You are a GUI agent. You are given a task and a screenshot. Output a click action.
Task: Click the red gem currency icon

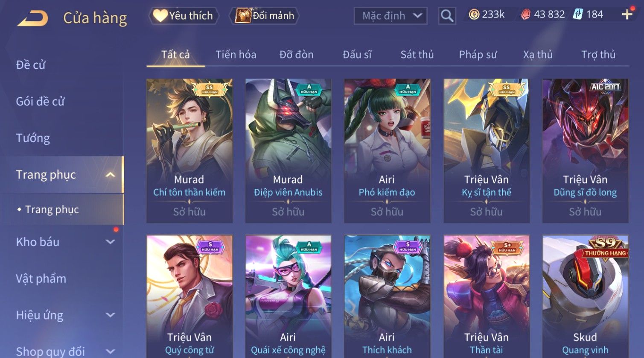coord(526,15)
